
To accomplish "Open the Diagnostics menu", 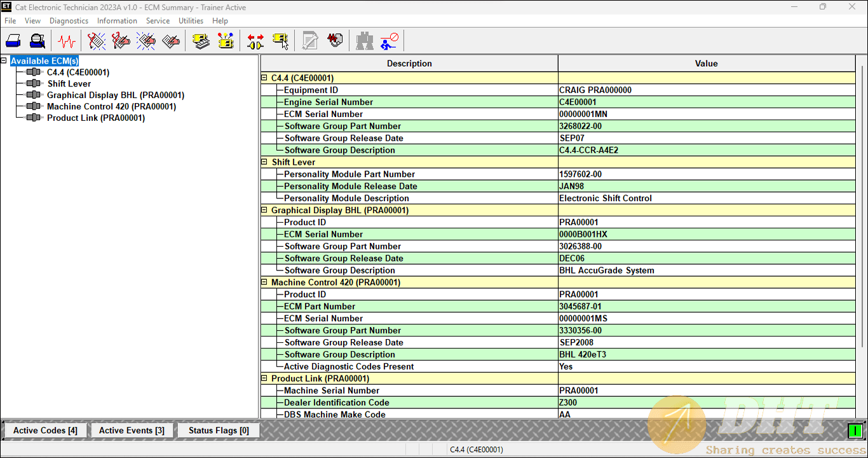I will pos(69,20).
